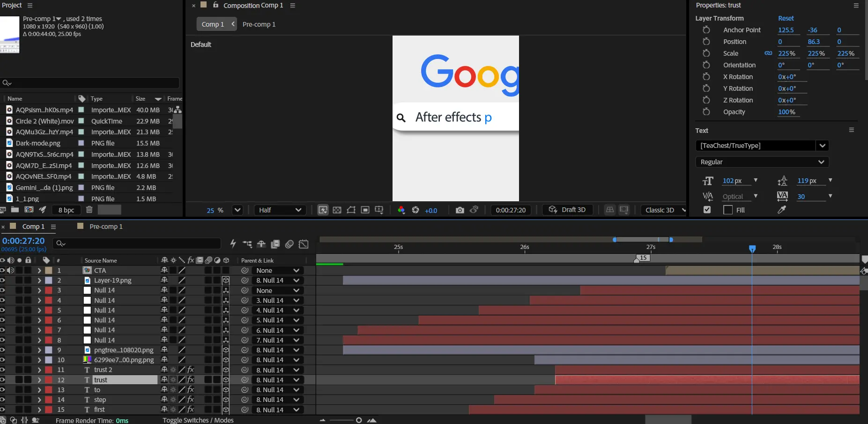Expand the 'trust 2' layer properties
This screenshot has width=868, height=424.
[x=39, y=370]
